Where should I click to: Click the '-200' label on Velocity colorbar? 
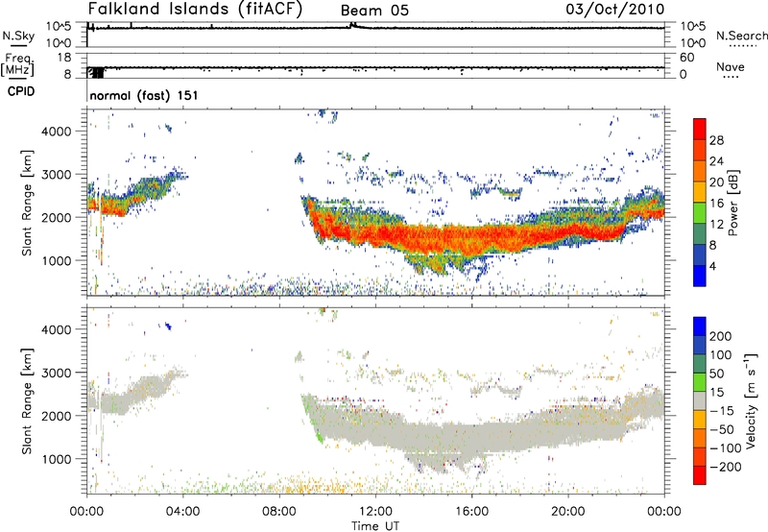tap(725, 467)
